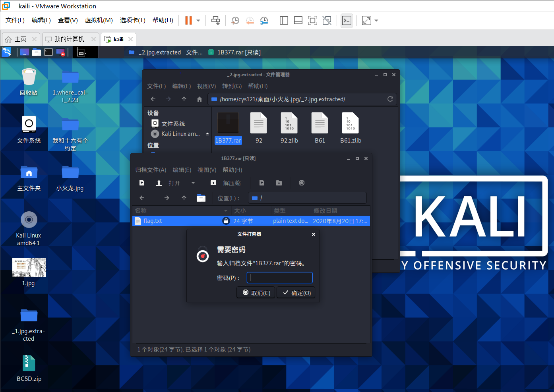554x392 pixels.
Task: Open 转到(G) menu in file manager
Action: pos(232,86)
